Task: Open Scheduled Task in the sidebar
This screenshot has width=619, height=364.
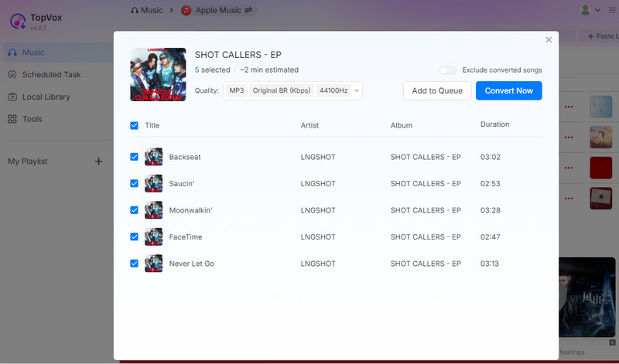Action: (x=51, y=75)
